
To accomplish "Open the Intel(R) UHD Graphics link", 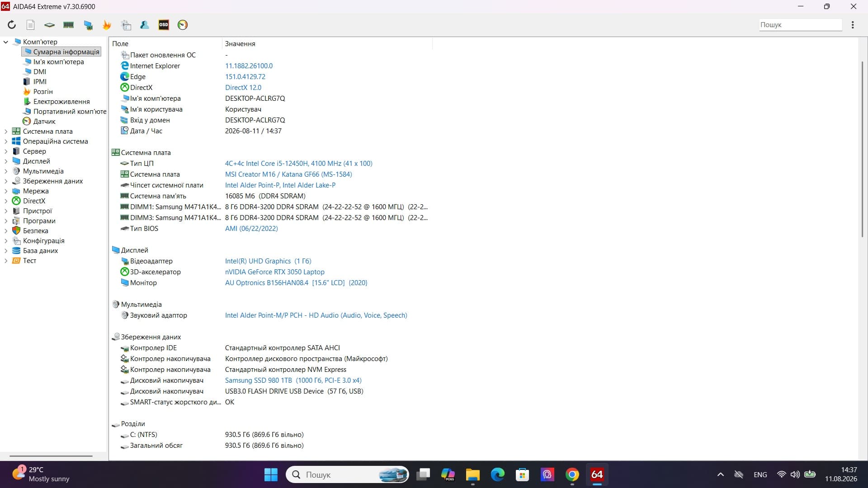I will pyautogui.click(x=268, y=261).
